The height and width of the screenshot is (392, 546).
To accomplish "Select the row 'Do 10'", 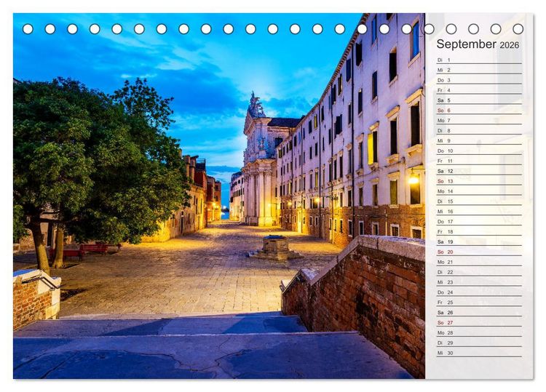I will (479, 151).
